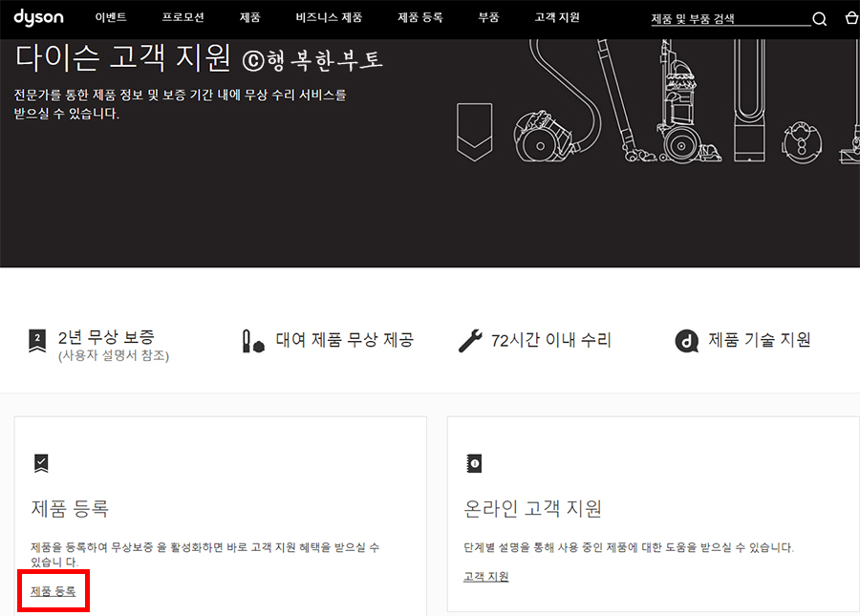Image resolution: width=860 pixels, height=616 pixels.
Task: Click the 제품 기술 지원 text
Action: click(x=760, y=340)
